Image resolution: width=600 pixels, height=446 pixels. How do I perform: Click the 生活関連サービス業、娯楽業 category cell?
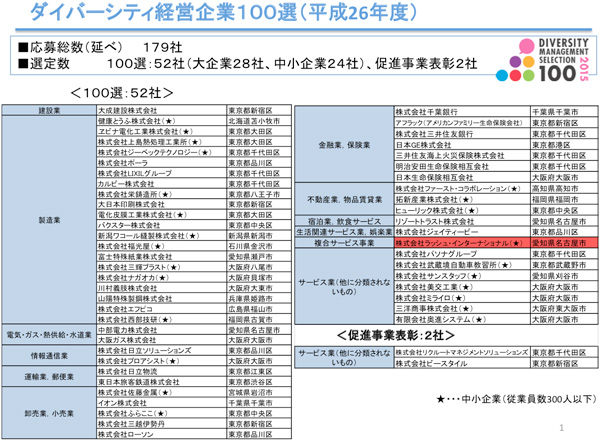click(x=344, y=232)
